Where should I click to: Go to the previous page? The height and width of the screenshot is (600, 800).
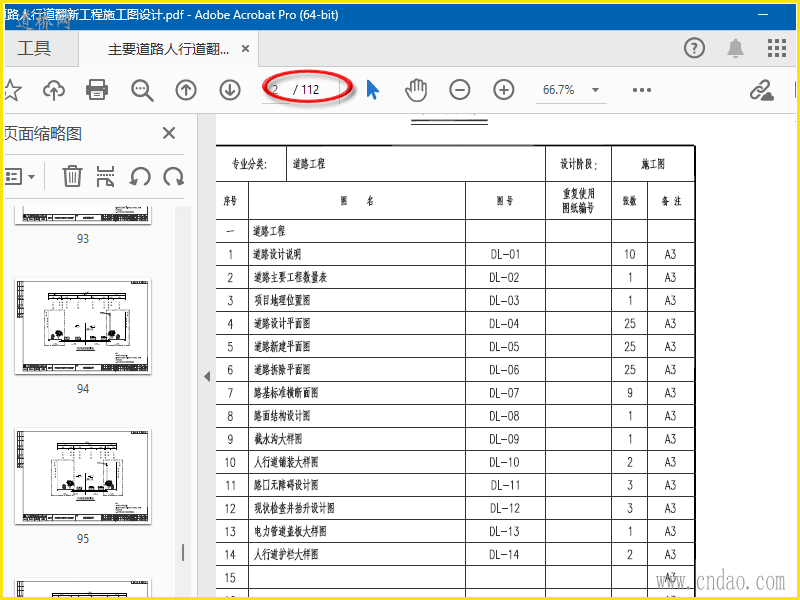pos(186,90)
